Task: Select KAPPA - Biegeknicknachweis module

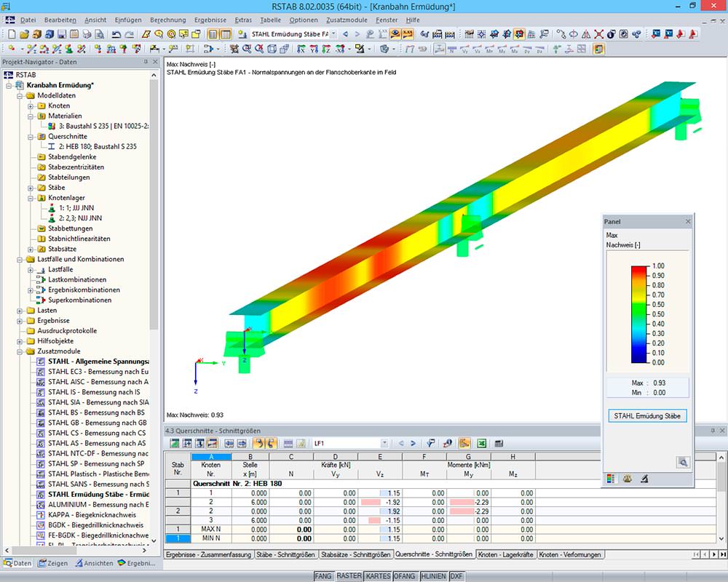Action: (x=87, y=514)
